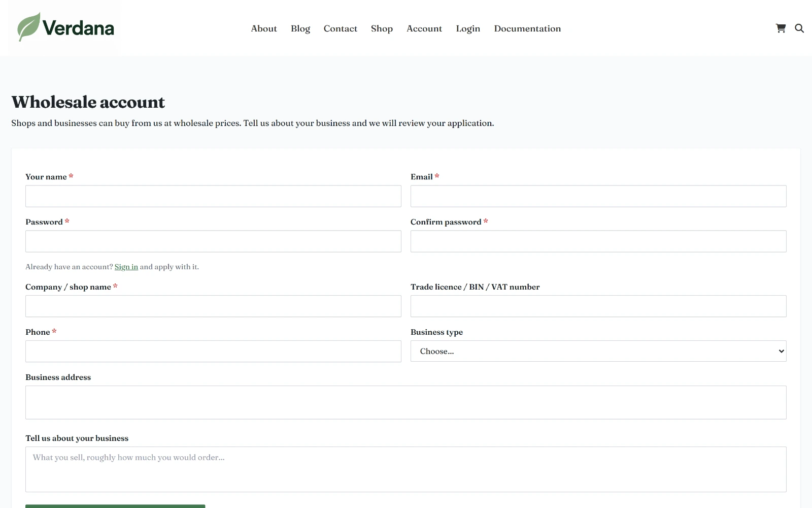
Task: Go to the About menu item
Action: [x=264, y=28]
